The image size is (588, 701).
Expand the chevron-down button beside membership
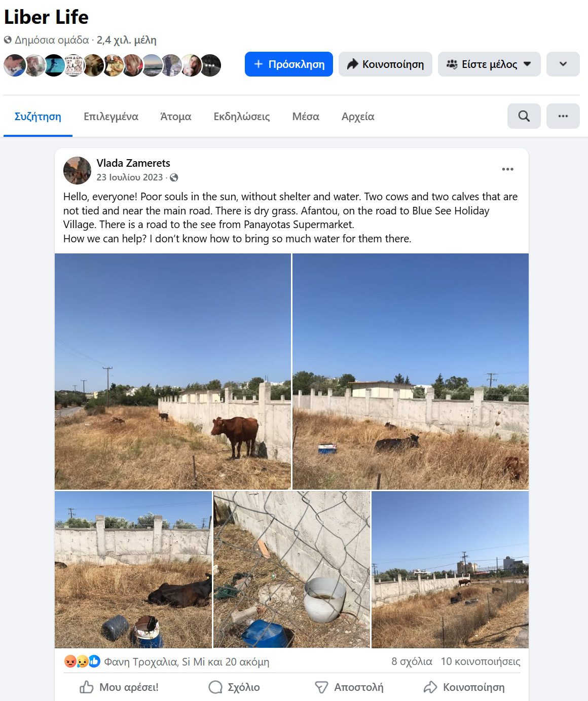pyautogui.click(x=563, y=64)
